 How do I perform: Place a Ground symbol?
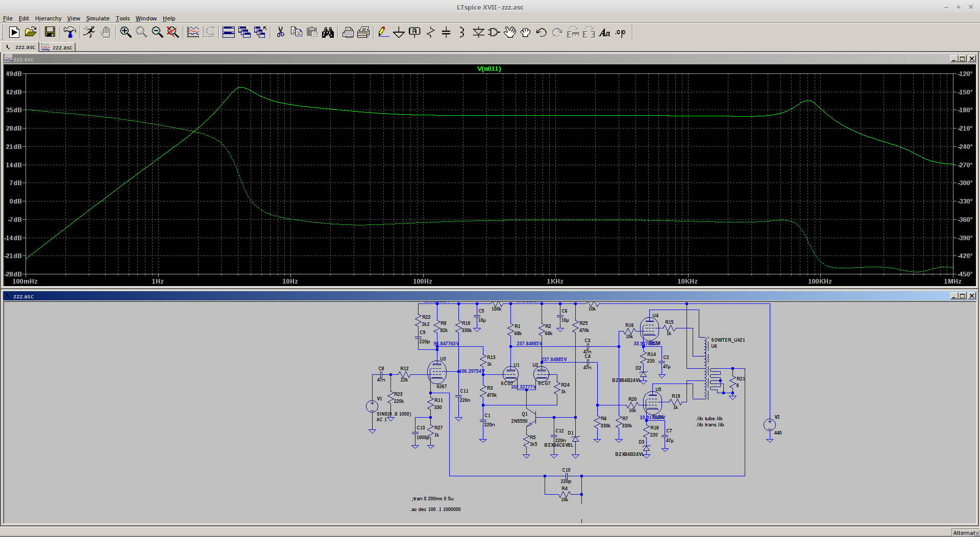[x=399, y=33]
